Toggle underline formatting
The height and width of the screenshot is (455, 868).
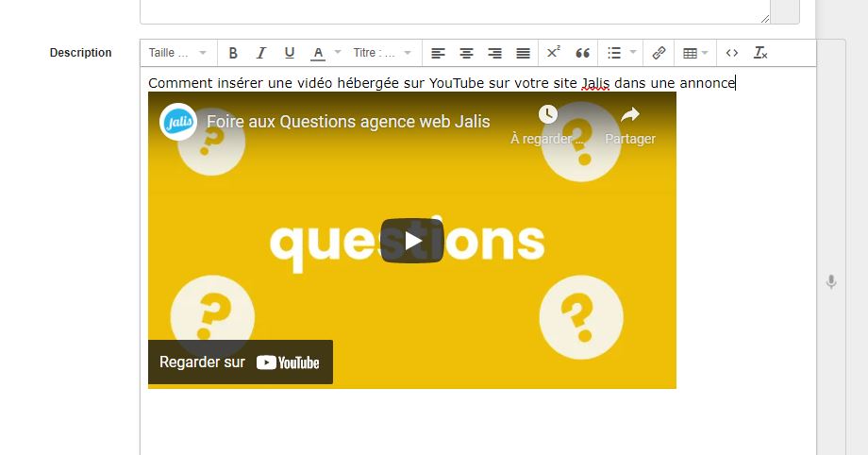[x=289, y=53]
